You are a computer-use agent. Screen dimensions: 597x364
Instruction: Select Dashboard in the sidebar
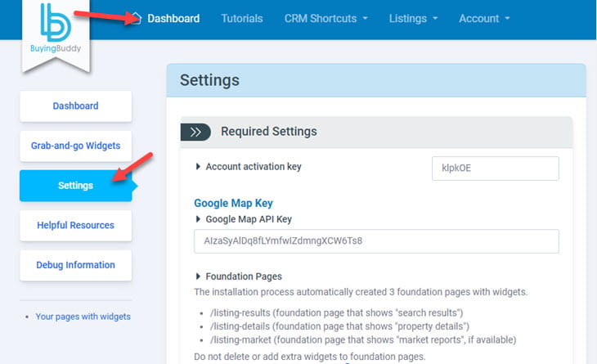[76, 106]
